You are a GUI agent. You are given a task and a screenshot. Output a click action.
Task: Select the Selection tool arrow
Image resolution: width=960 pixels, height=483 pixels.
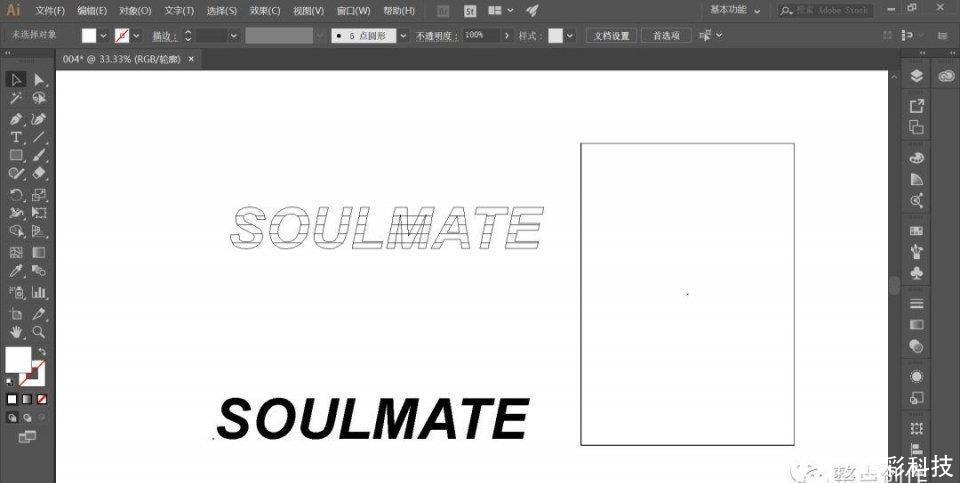[16, 79]
